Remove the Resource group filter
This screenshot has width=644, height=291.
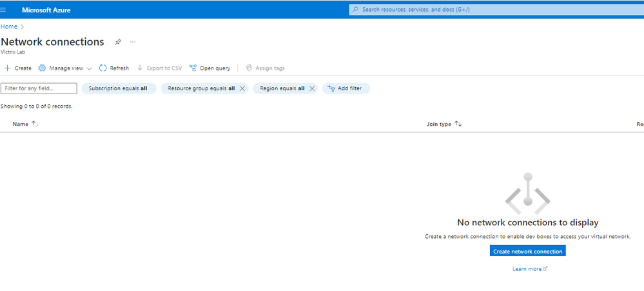[242, 88]
